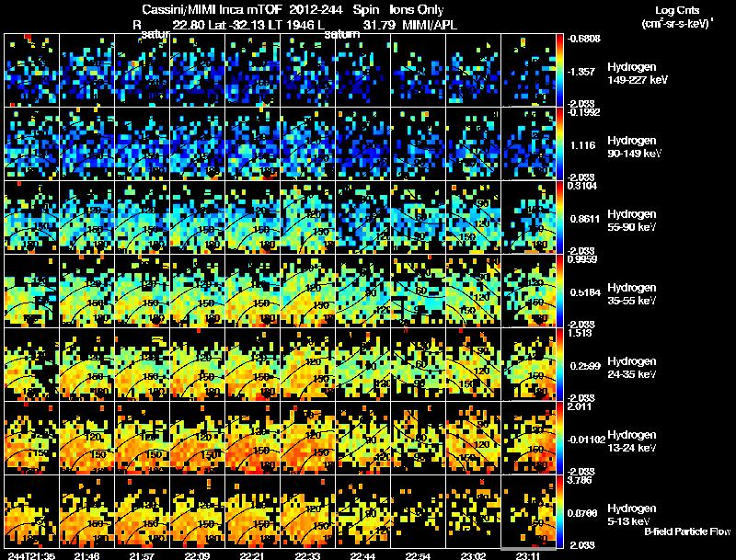This screenshot has height=560, width=736.
Task: Click the color bar beside Hydrogen 149-227 keV
Action: coord(560,70)
